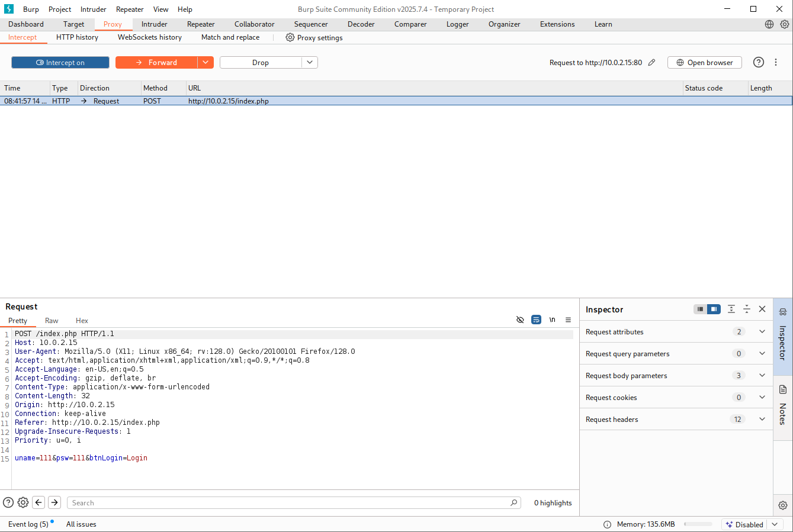
Task: Toggle the Intercept on button
Action: click(60, 63)
